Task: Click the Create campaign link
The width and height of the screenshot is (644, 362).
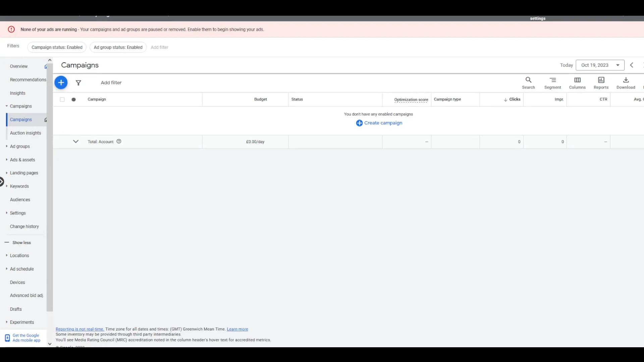Action: pos(383,123)
